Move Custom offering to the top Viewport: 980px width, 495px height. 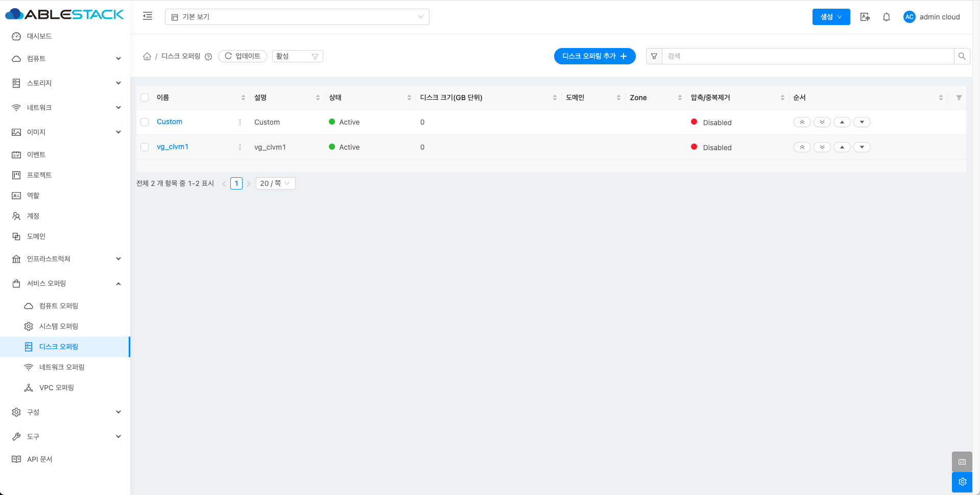click(x=802, y=122)
